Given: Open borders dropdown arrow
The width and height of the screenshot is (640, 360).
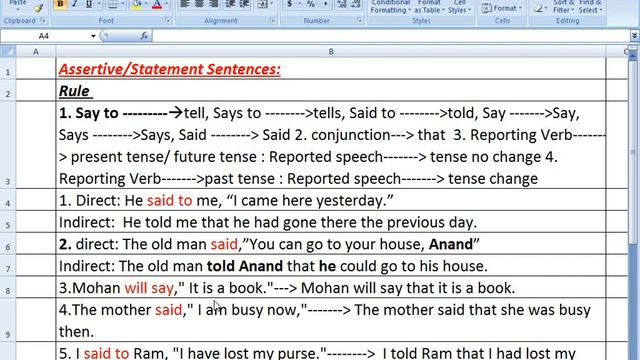Looking at the screenshot, I should tap(122, 4).
